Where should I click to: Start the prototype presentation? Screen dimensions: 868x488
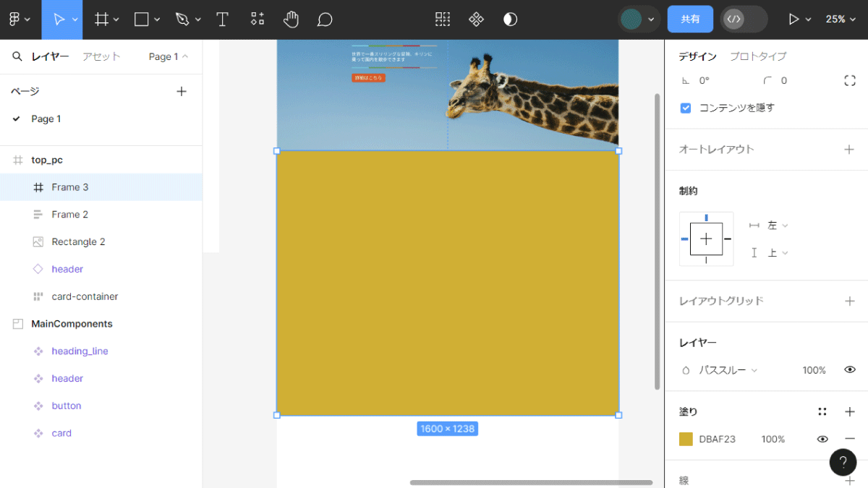coord(793,20)
